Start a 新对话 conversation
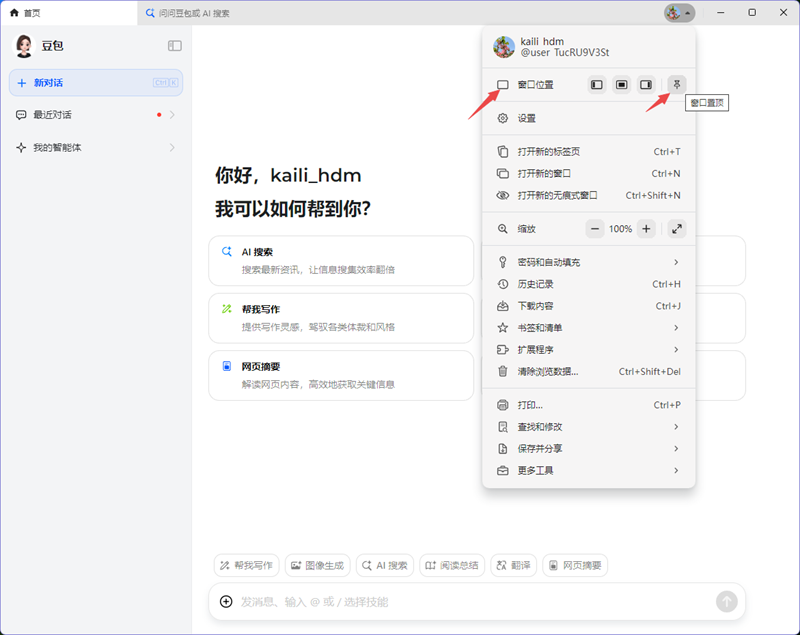800x635 pixels. coord(95,82)
